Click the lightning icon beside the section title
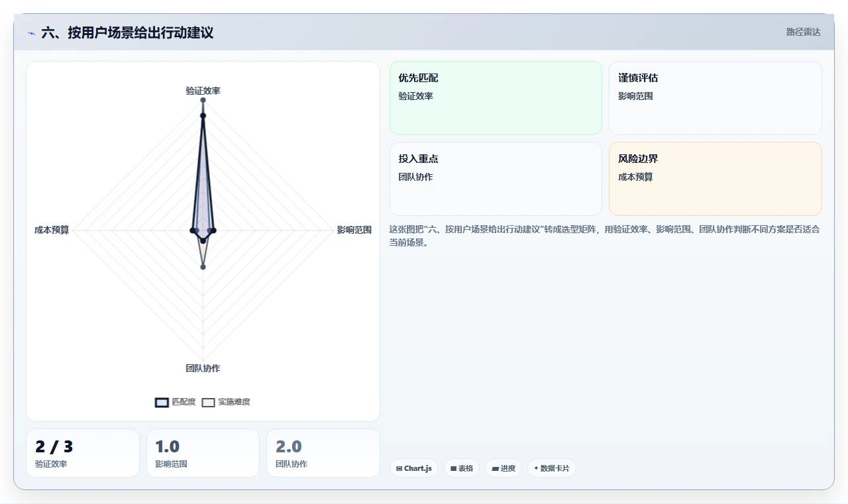 [x=31, y=33]
